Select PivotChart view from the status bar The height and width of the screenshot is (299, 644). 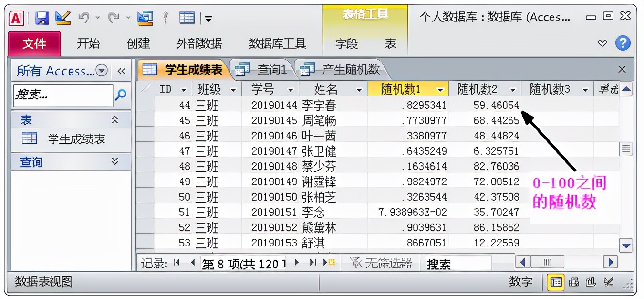(x=591, y=282)
